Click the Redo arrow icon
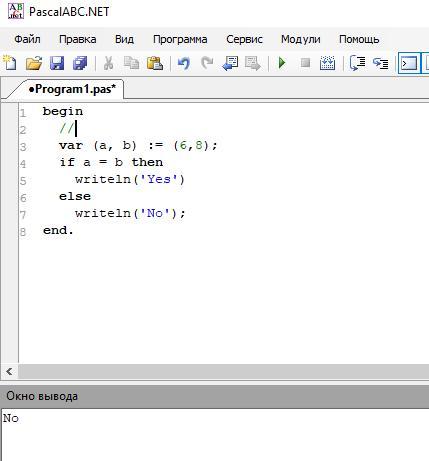This screenshot has width=429, height=461. [x=207, y=63]
